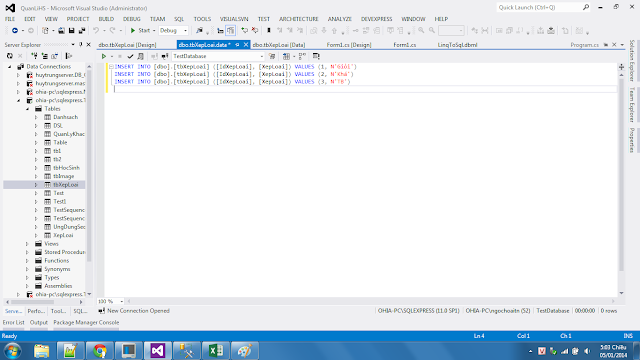The width and height of the screenshot is (640, 360).
Task: Expand the Stored Procedures folder
Action: coord(27,252)
